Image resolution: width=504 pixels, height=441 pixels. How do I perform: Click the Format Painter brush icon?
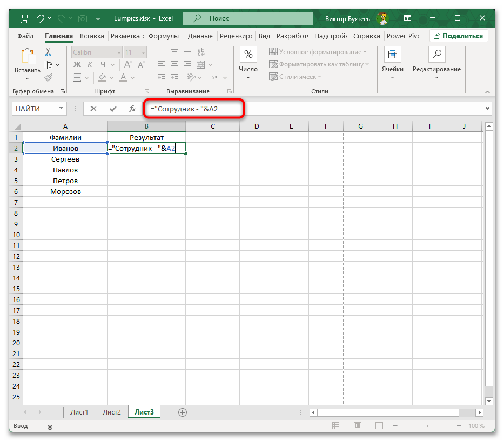coord(48,77)
